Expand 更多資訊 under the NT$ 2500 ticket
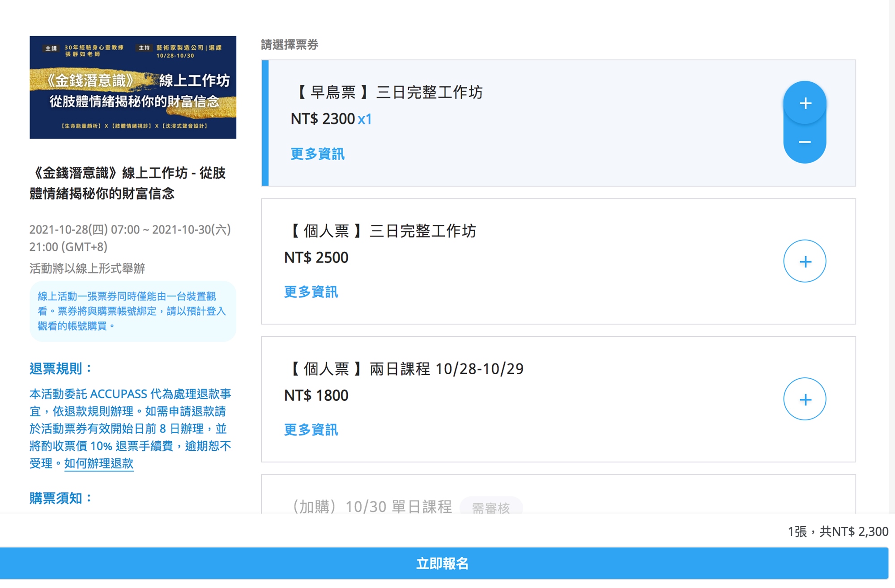 [311, 292]
